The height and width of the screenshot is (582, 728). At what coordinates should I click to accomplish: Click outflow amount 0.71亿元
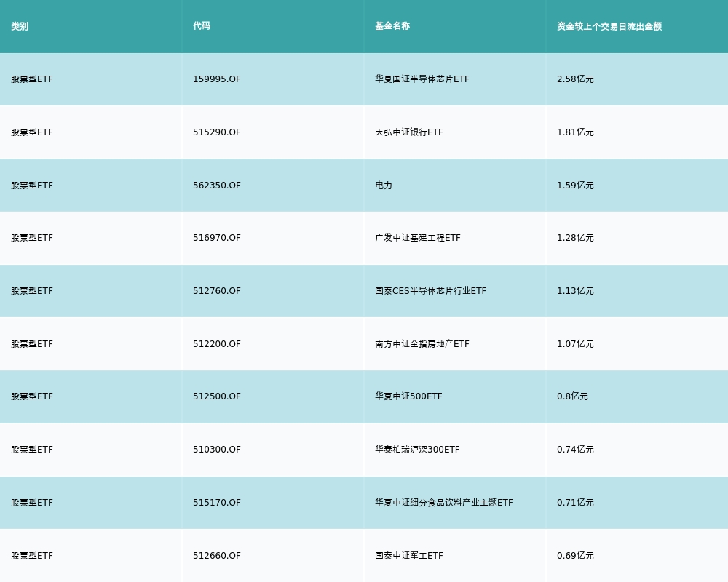point(575,503)
